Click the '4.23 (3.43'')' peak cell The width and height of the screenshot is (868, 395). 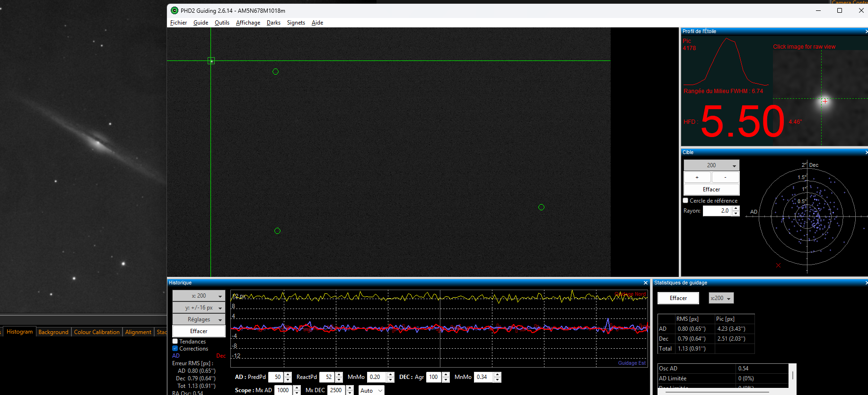click(735, 329)
